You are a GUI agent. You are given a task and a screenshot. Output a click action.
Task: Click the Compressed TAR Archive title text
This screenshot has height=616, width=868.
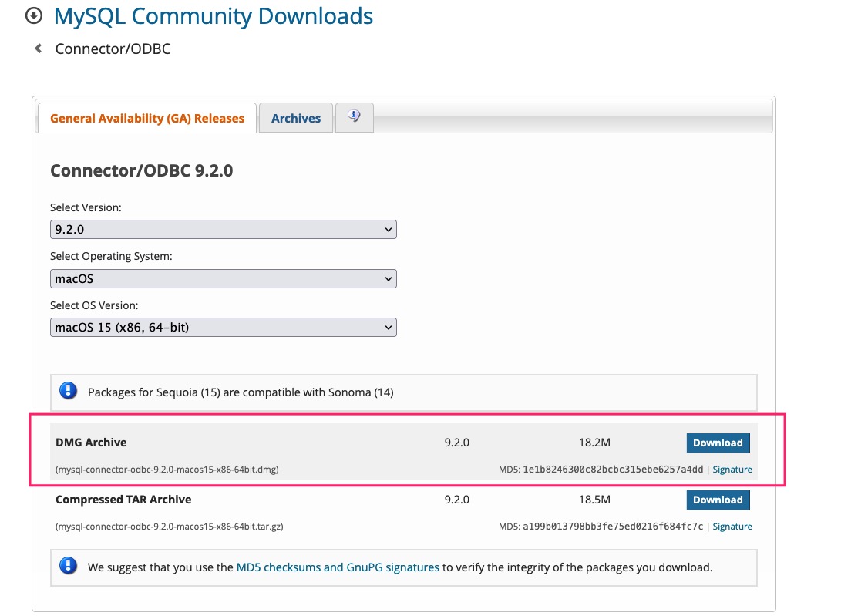pos(123,500)
